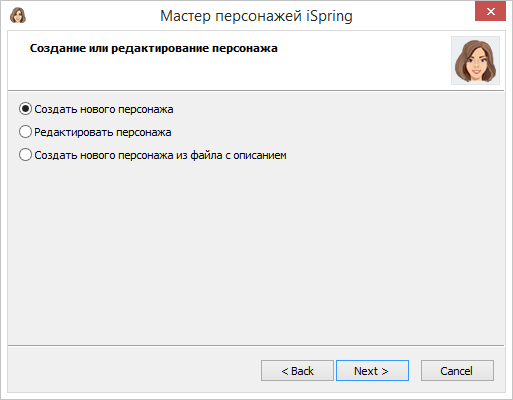Close the Мастер персонажей iSpring window

[490, 12]
